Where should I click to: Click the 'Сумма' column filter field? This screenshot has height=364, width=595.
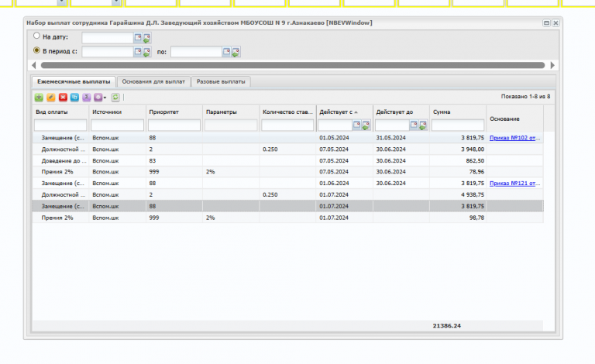(x=457, y=125)
